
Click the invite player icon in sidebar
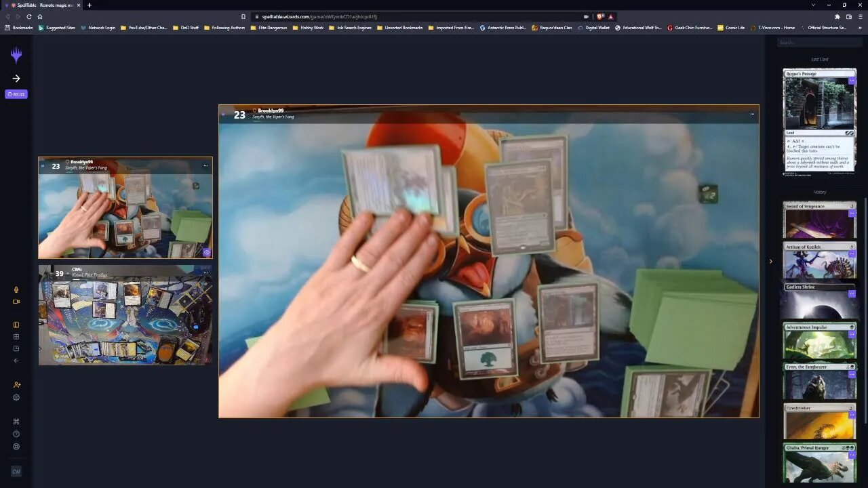(x=16, y=385)
